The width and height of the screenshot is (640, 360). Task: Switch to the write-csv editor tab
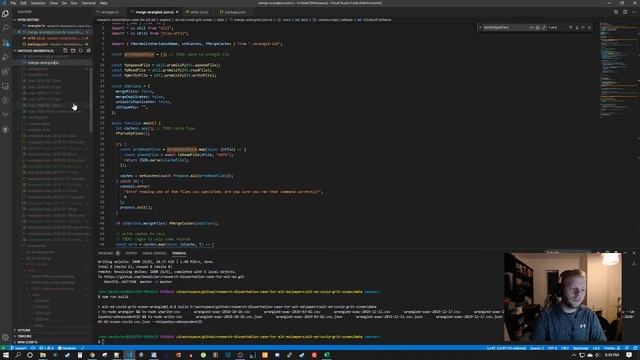point(199,12)
